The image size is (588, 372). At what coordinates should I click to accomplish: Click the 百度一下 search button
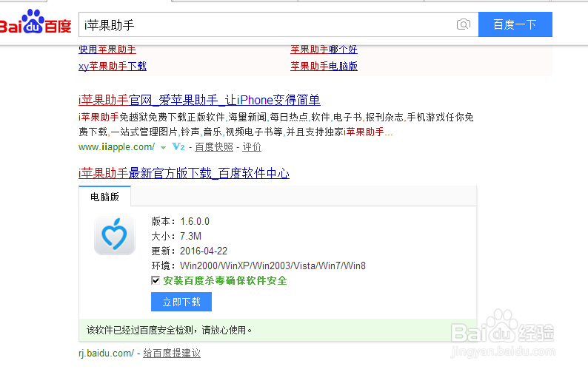515,24
